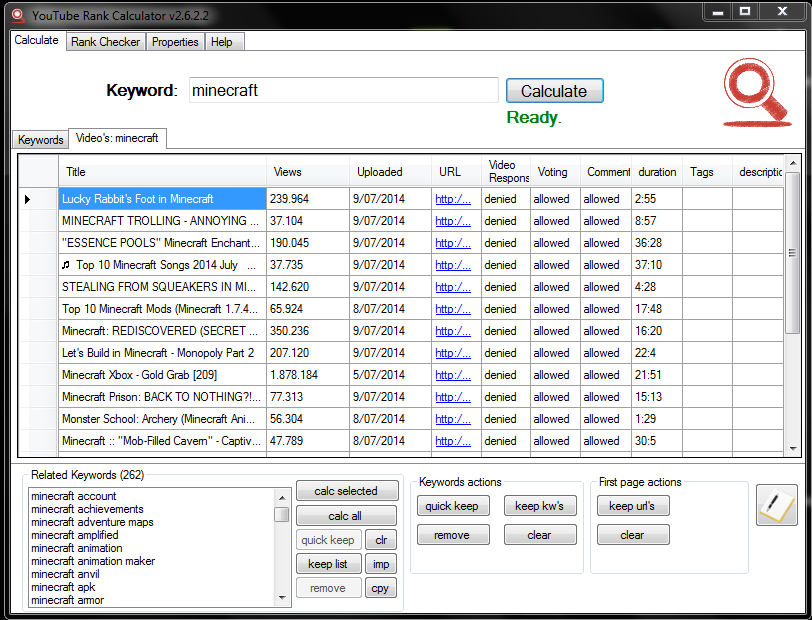Open URL link for Lucky Rabbit's Foot row
812x620 pixels.
[x=453, y=199]
